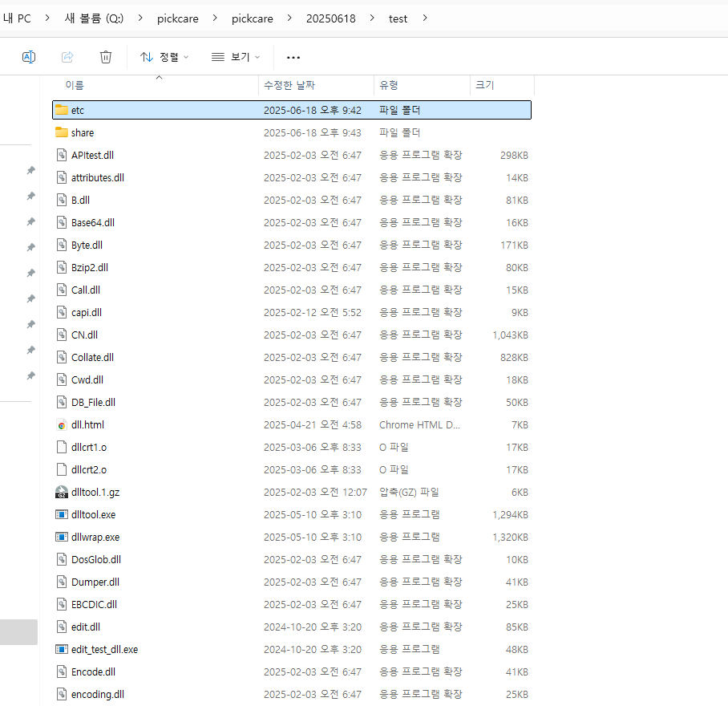728x706 pixels.
Task: Click the dllcrt1.o blank file icon
Action: pos(62,448)
